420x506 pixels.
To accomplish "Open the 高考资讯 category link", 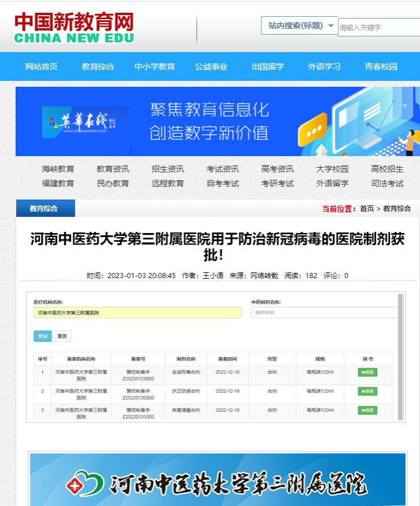I will pos(278,169).
